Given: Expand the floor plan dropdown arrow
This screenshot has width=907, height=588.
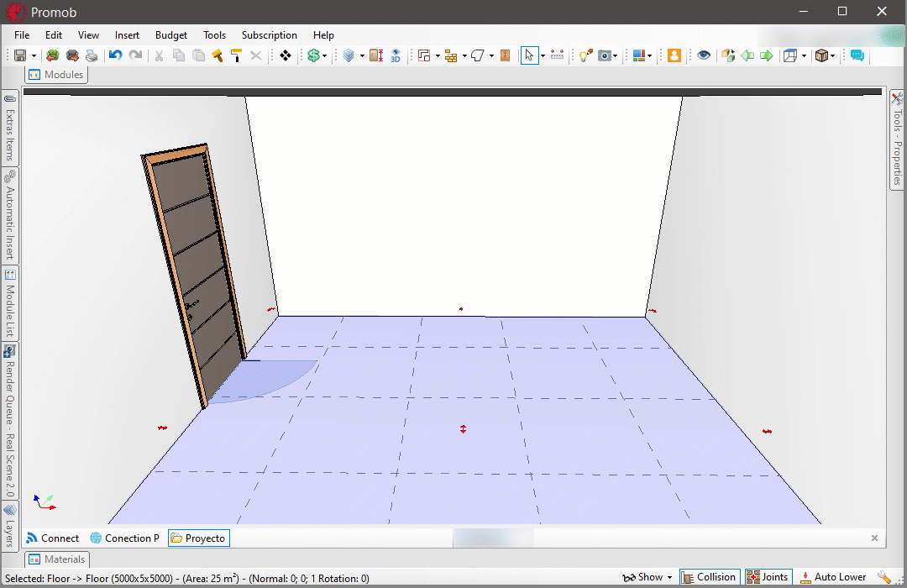Looking at the screenshot, I should click(x=438, y=56).
